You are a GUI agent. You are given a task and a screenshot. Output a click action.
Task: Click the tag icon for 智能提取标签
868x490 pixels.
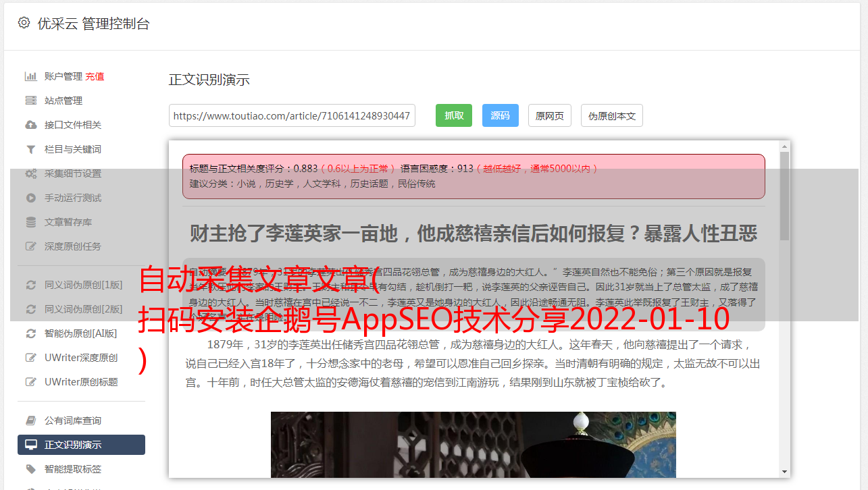(x=30, y=469)
